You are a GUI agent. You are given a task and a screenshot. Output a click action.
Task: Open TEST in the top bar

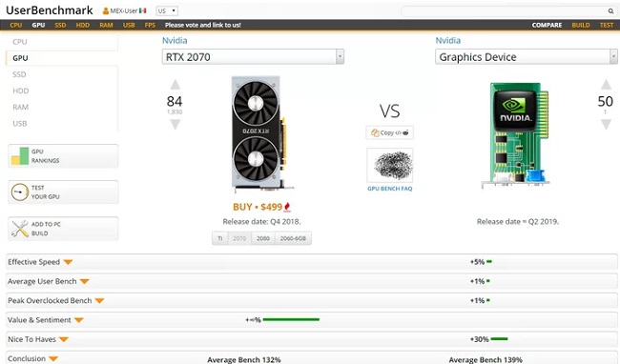(x=607, y=25)
